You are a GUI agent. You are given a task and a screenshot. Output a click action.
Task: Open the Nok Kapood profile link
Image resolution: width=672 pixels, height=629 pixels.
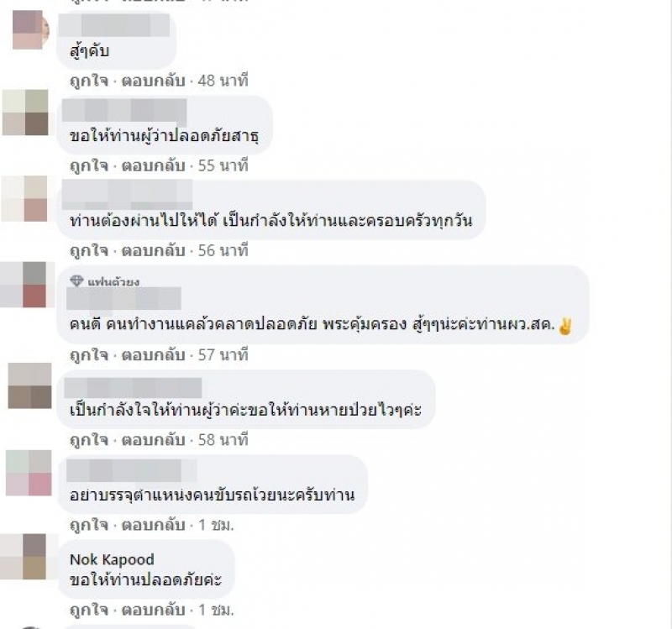coord(112,559)
